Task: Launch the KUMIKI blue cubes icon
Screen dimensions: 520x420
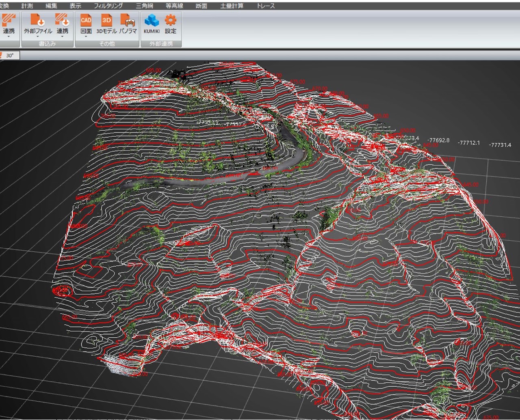Action: coord(152,20)
